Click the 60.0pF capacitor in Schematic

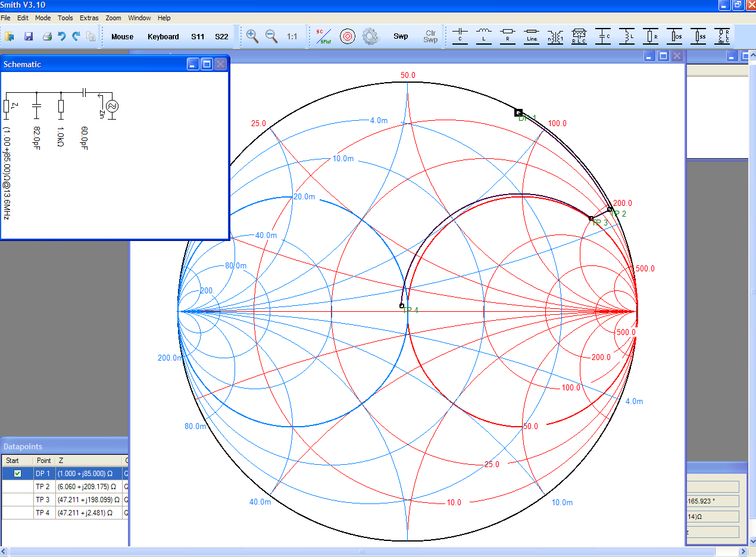84,93
